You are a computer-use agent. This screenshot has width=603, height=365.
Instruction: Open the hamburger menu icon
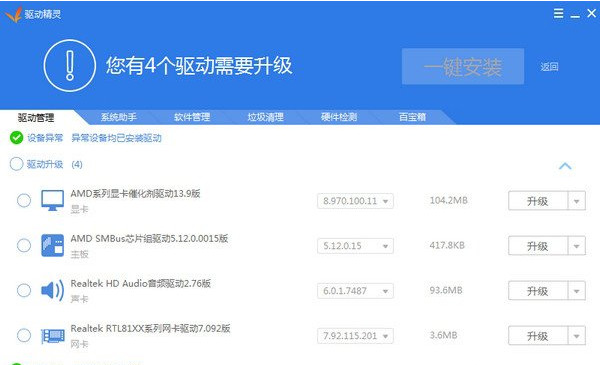[x=558, y=13]
